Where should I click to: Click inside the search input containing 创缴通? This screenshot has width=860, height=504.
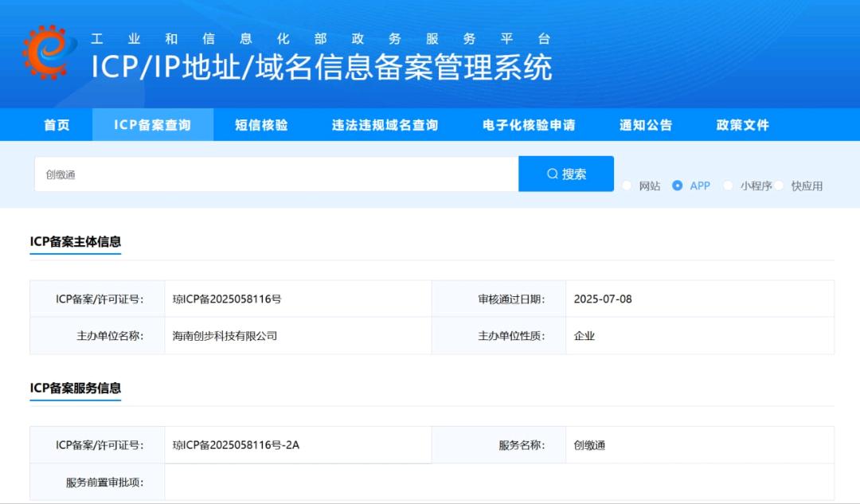pos(239,174)
